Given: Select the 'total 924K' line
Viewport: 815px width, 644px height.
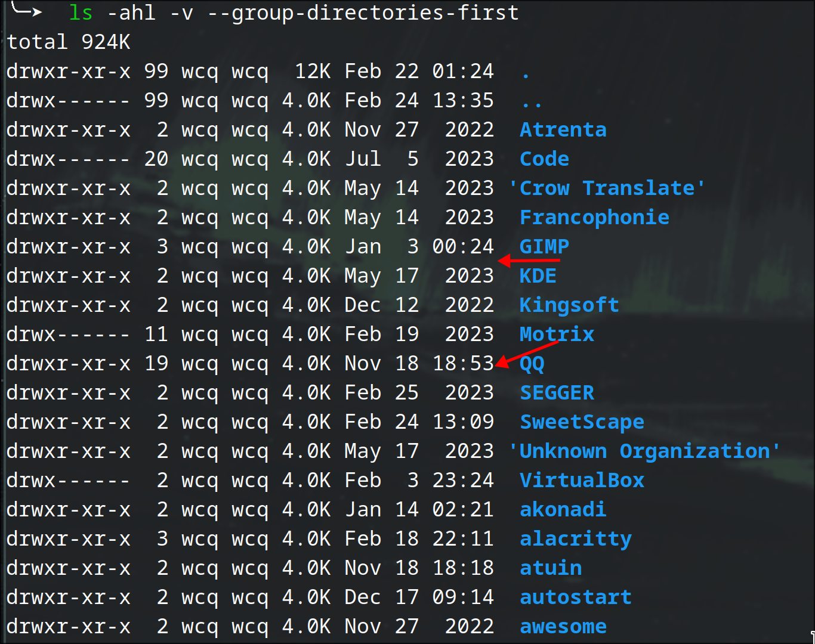Looking at the screenshot, I should click(x=69, y=42).
